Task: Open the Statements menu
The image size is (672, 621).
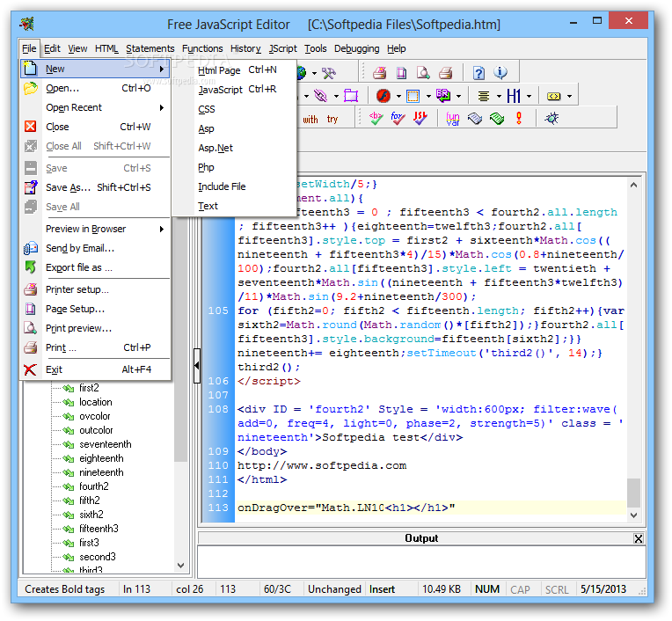Action: 150,48
